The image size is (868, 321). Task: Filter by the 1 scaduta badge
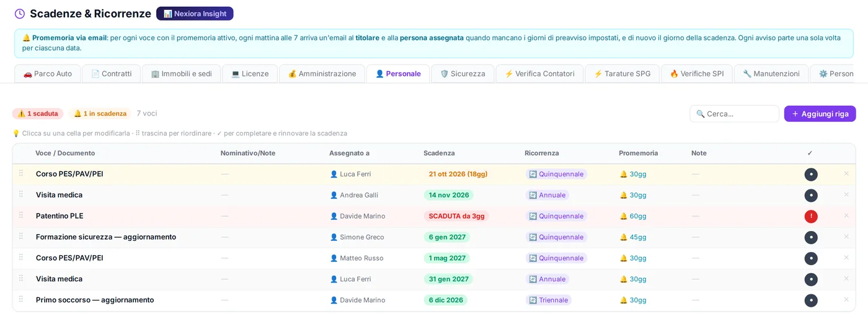pyautogui.click(x=38, y=114)
